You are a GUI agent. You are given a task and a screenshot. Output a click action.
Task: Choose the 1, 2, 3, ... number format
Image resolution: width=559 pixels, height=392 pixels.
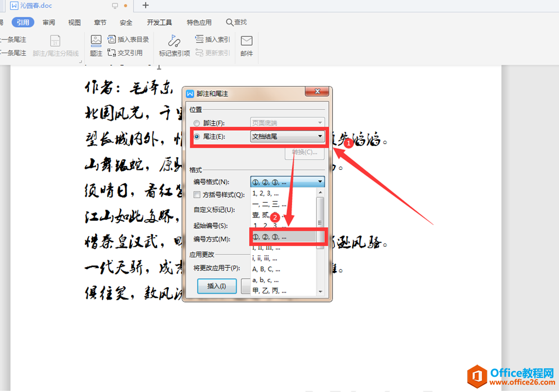coord(283,193)
